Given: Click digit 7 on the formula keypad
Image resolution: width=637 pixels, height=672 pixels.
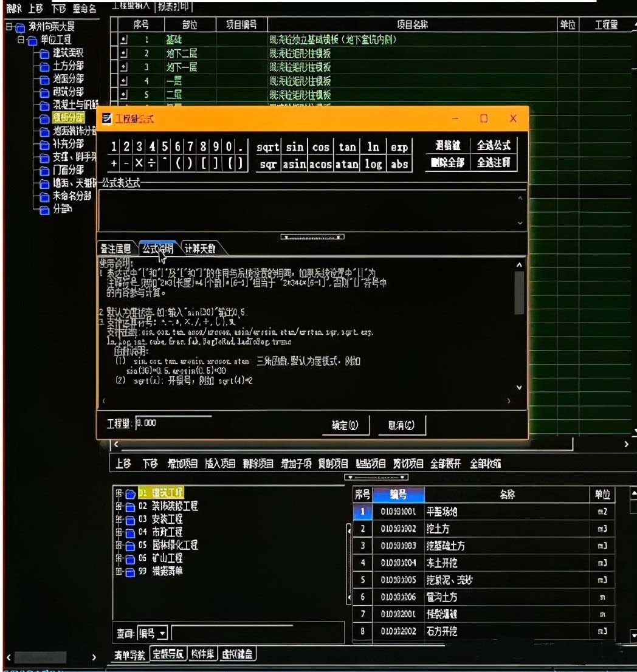Looking at the screenshot, I should tap(190, 146).
